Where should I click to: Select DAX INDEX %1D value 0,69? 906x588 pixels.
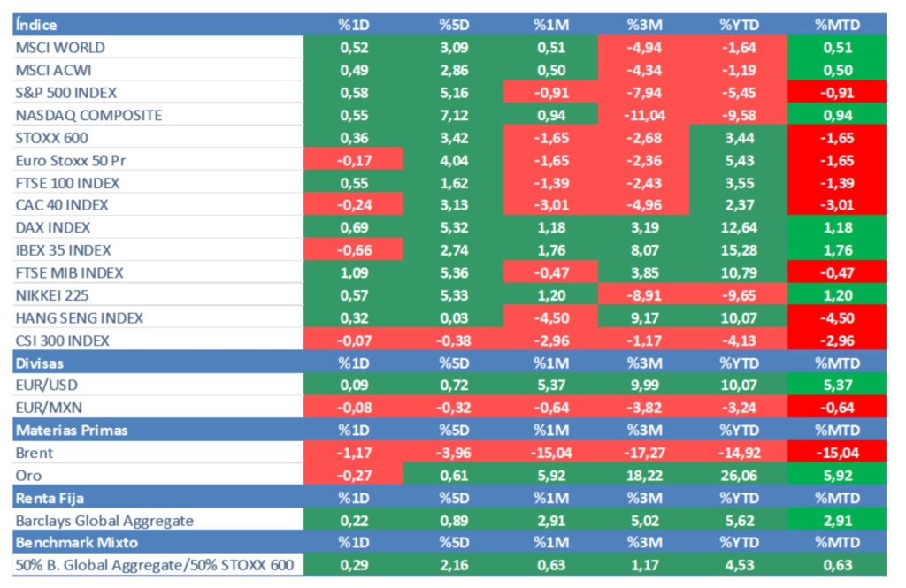354,227
